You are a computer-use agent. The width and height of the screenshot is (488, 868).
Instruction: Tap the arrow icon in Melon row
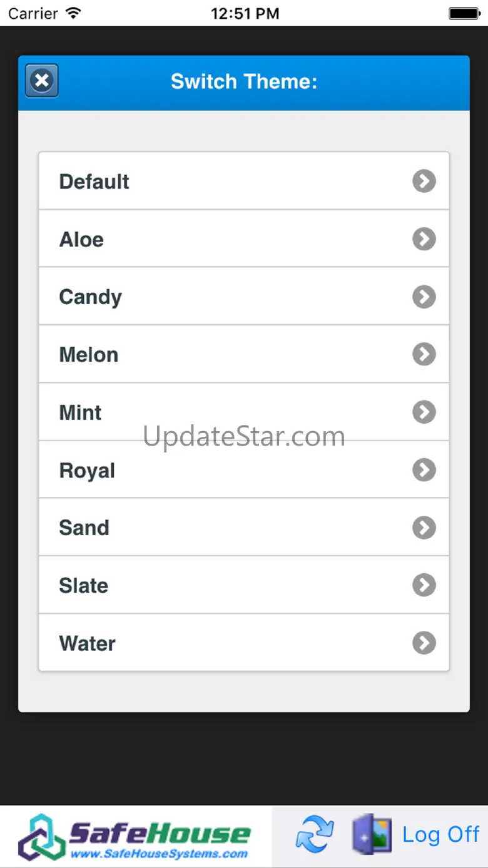click(x=424, y=354)
